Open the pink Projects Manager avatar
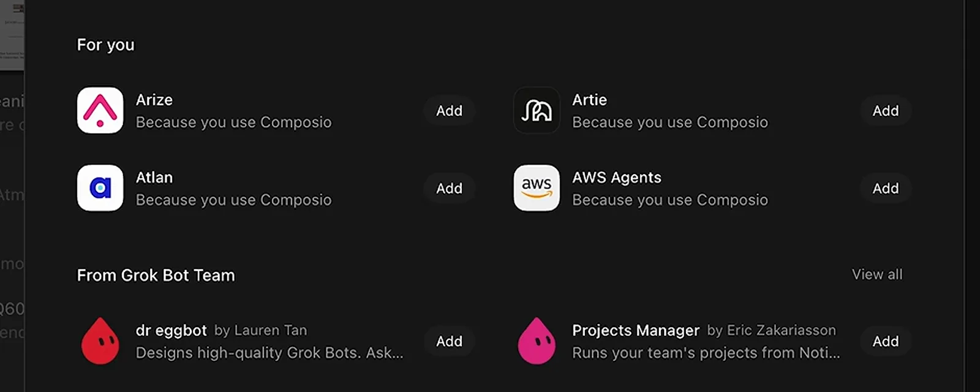Screen dimensions: 980x392 tap(537, 341)
